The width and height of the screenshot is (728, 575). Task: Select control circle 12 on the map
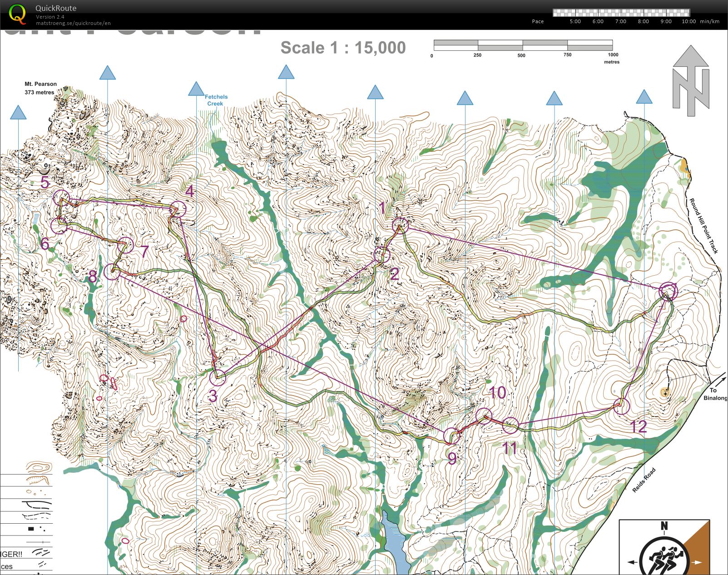[x=622, y=406]
